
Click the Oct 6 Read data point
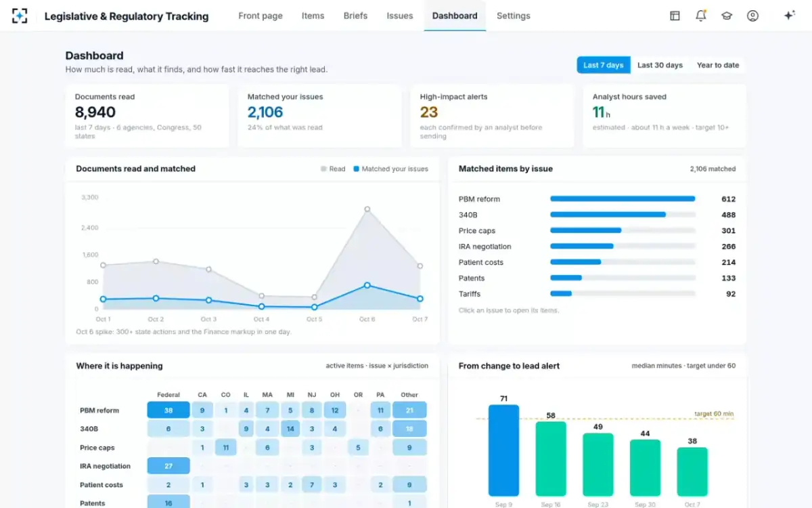click(x=367, y=209)
